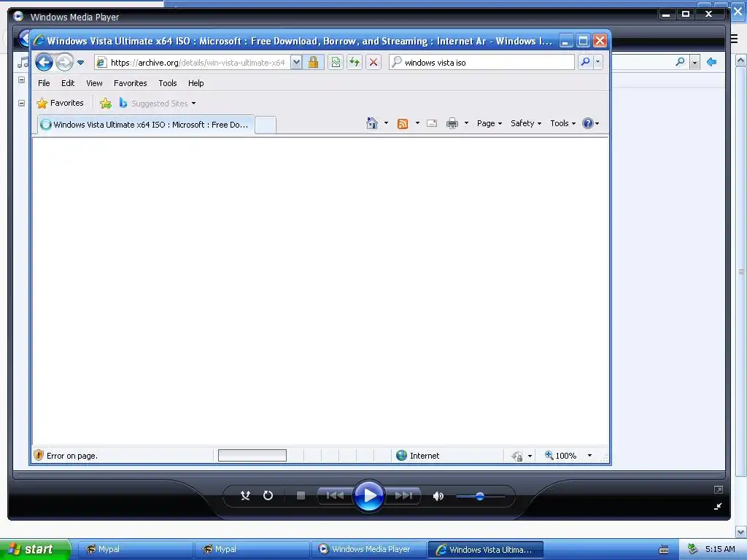Open the File menu

click(x=44, y=83)
